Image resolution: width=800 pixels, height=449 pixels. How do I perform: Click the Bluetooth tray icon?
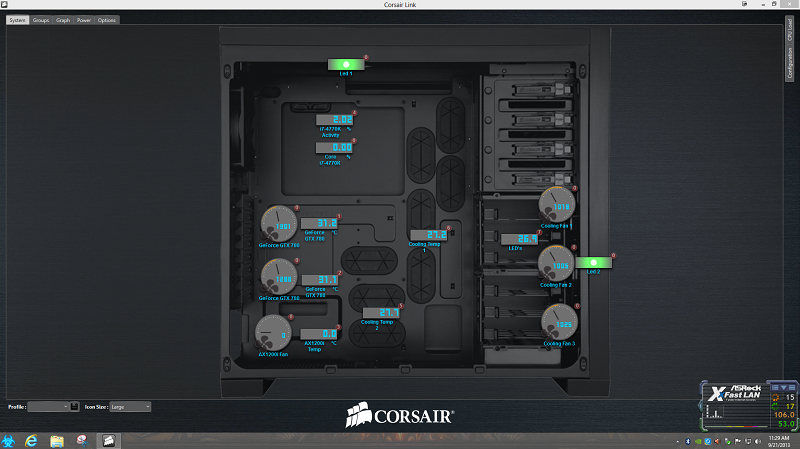pos(688,441)
